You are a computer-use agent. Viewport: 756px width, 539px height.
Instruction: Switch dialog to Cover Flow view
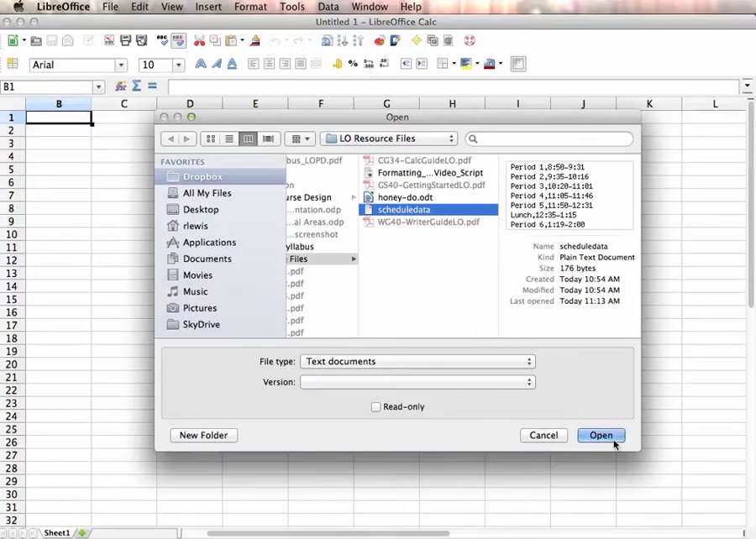[269, 139]
